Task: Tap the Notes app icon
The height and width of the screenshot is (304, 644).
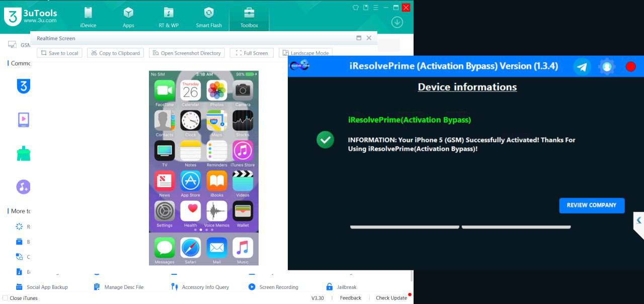Action: coord(191,151)
